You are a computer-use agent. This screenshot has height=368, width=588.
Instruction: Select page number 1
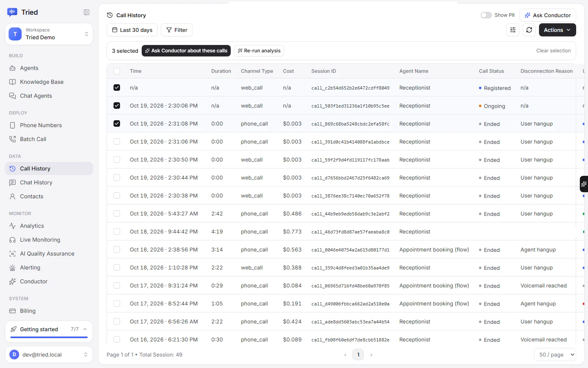tap(358, 355)
